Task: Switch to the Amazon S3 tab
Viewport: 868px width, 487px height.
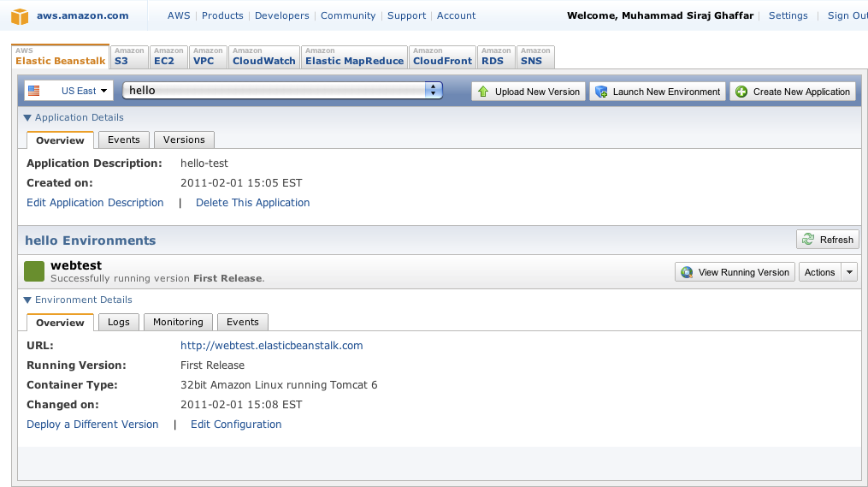Action: pyautogui.click(x=128, y=57)
